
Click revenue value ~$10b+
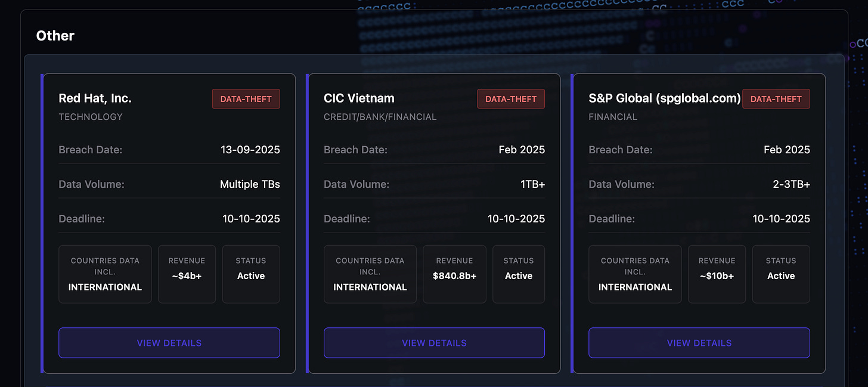(717, 276)
